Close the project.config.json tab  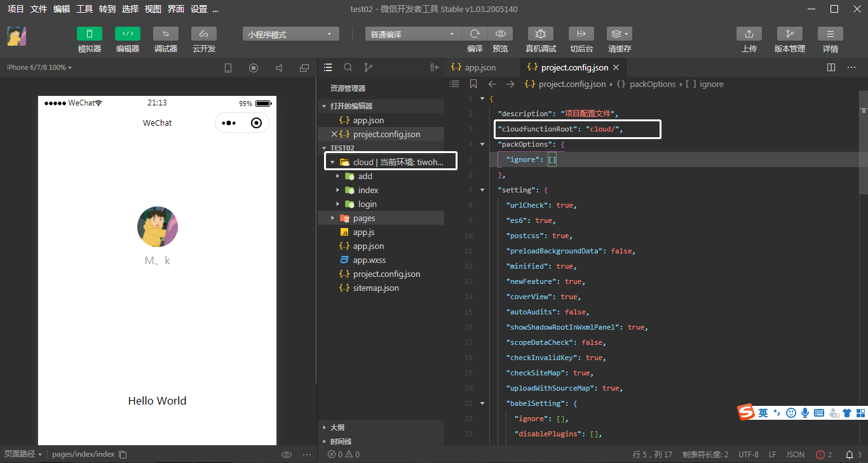pos(616,67)
